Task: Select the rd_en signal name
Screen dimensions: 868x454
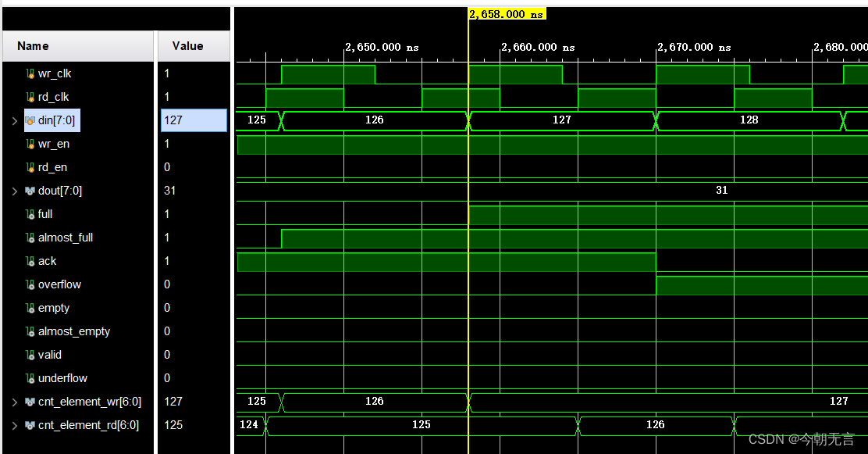Action: [52, 167]
